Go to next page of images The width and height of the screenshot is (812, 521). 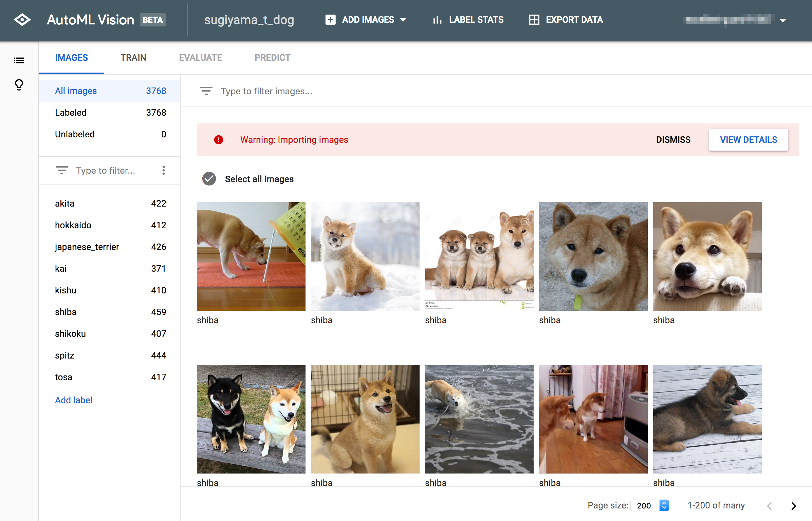[x=793, y=506]
